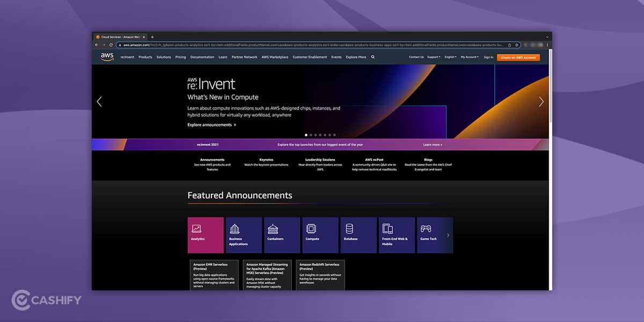644x322 pixels.
Task: Select the Compute chip category tile
Action: 320,235
